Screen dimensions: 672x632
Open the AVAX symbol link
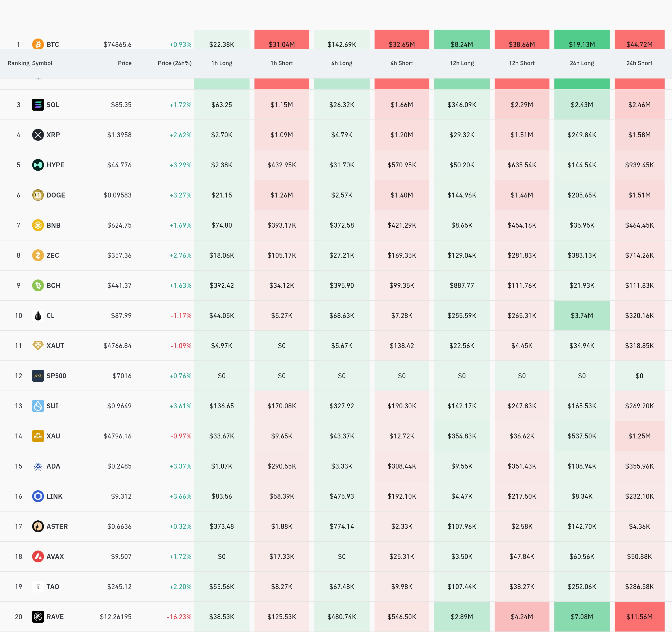coord(55,556)
